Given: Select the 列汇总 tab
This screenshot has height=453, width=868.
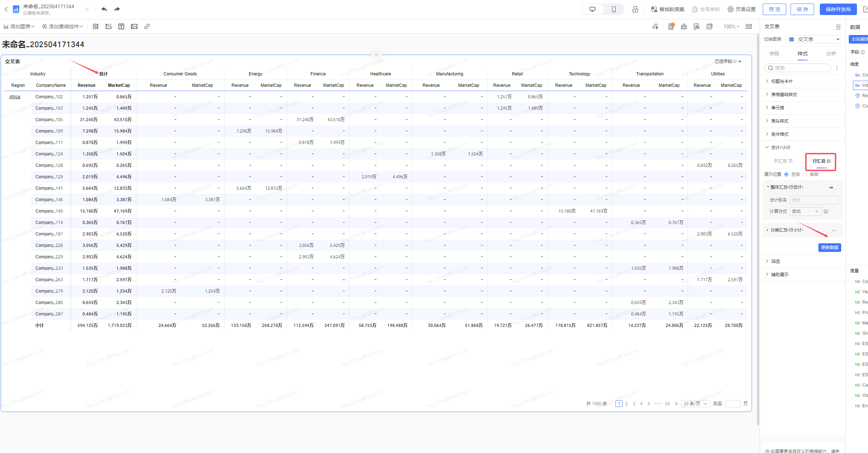Looking at the screenshot, I should pyautogui.click(x=783, y=161).
